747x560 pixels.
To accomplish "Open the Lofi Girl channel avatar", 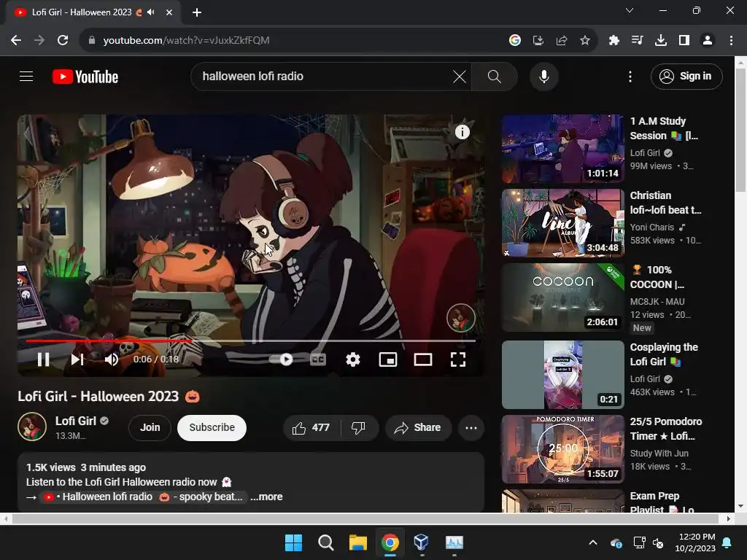I will 32,427.
